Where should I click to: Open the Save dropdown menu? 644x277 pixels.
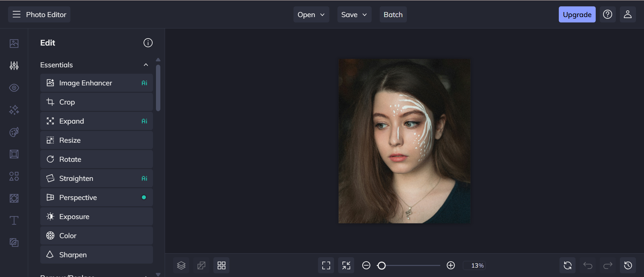click(x=354, y=15)
